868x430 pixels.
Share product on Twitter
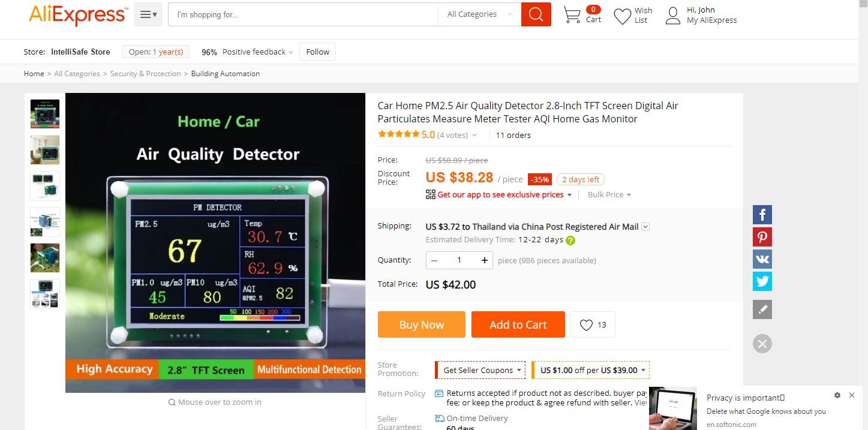click(762, 281)
